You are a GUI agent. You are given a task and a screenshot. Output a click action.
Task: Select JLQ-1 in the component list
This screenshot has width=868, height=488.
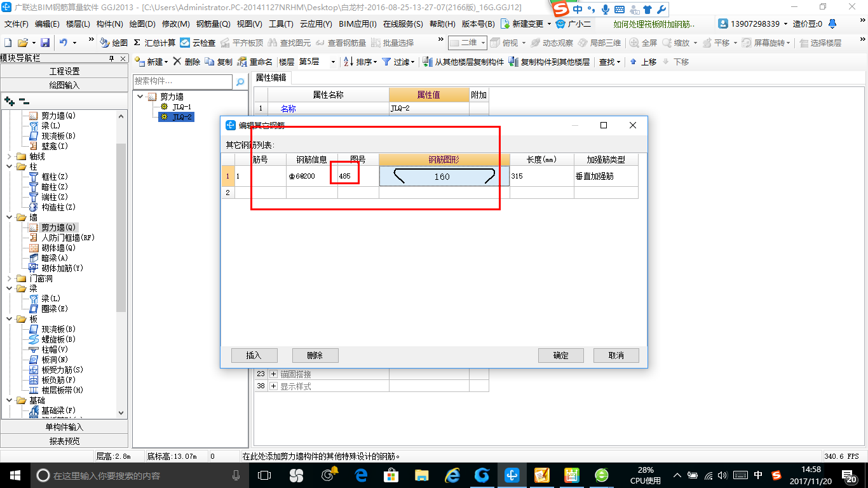click(x=181, y=107)
